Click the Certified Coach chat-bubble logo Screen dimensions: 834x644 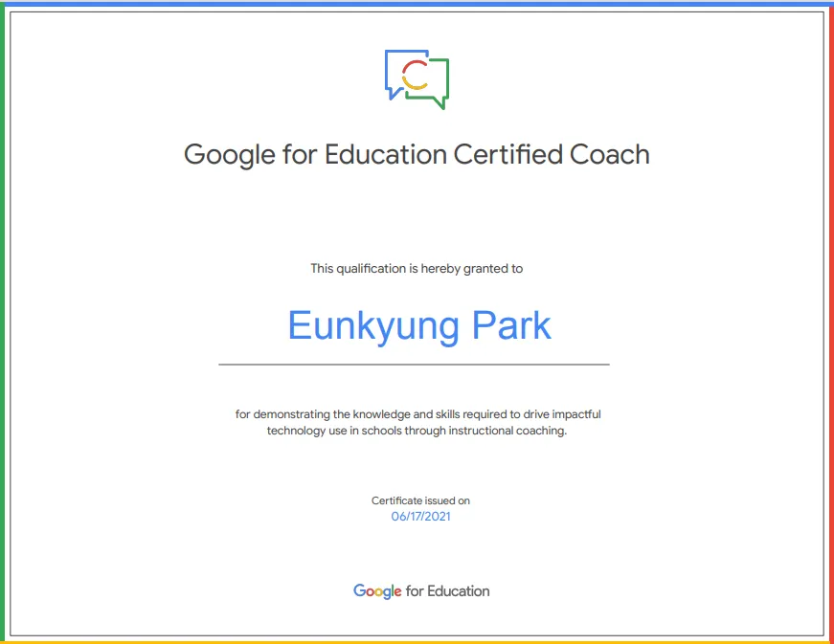pos(417,78)
